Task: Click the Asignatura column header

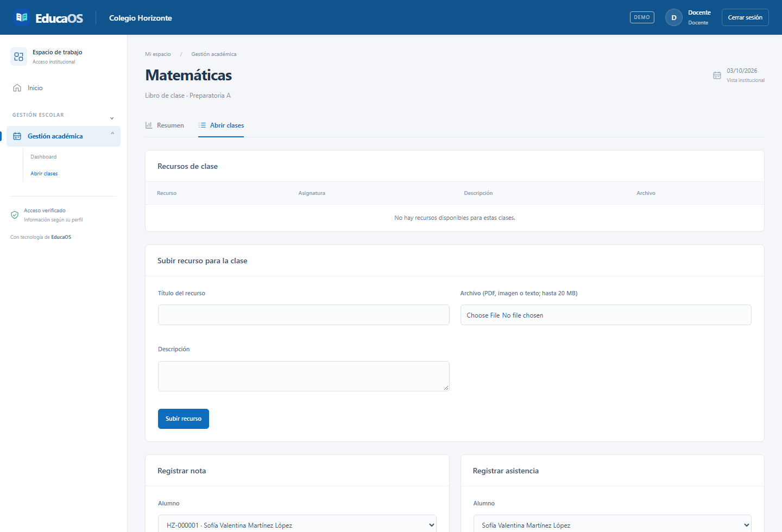Action: coord(312,193)
